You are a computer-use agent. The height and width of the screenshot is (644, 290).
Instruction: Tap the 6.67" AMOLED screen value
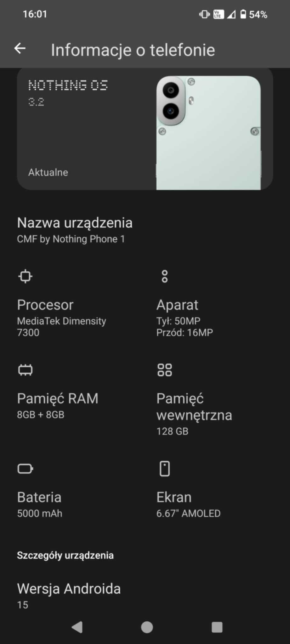tap(188, 514)
